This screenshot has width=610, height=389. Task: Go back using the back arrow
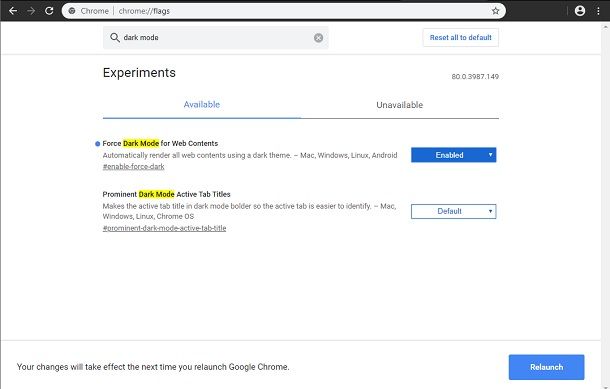(x=13, y=11)
